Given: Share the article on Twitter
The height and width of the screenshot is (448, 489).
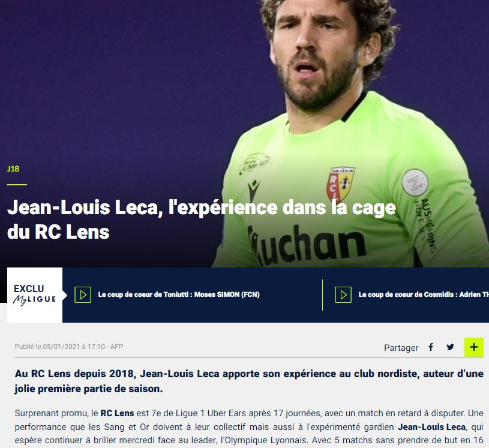Looking at the screenshot, I should 450,347.
